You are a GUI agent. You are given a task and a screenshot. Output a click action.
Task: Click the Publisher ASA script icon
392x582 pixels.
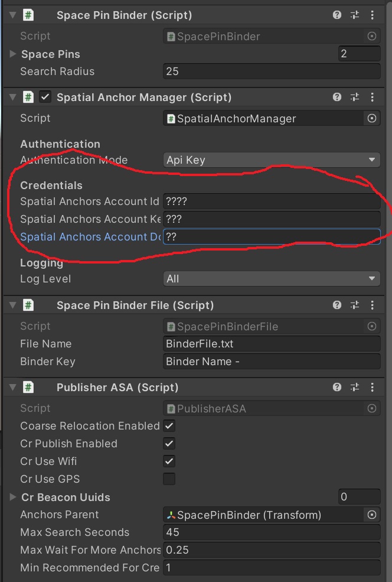(28, 387)
